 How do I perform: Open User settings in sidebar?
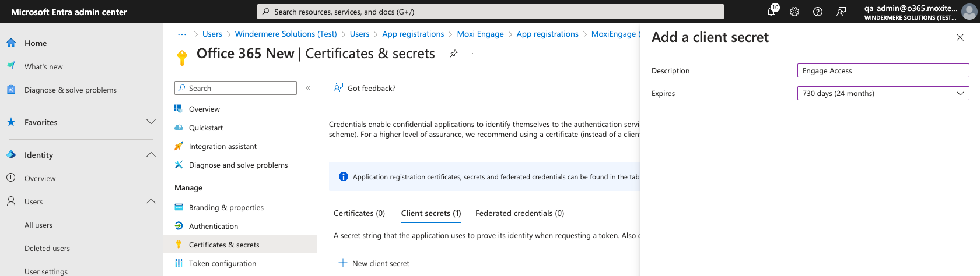point(46,271)
